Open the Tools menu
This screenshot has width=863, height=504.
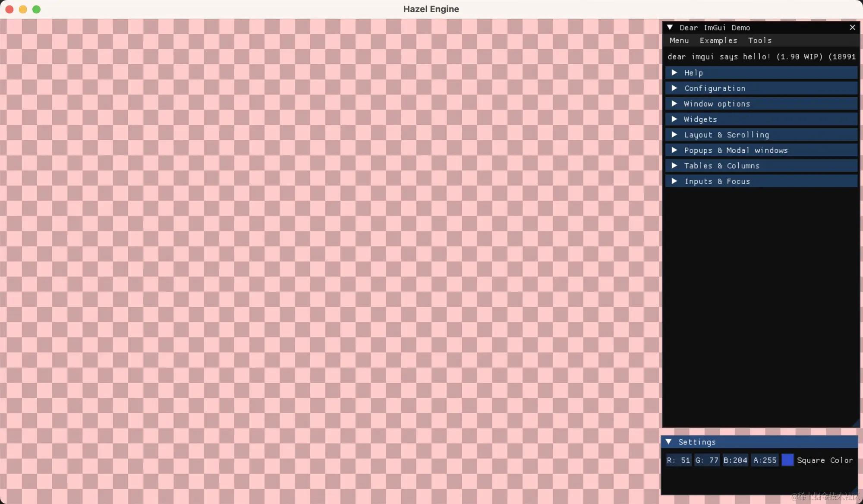click(759, 41)
